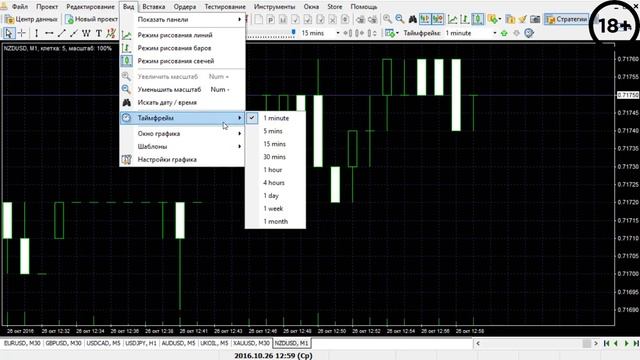Select the 5 mins timeframe
Image resolution: width=640 pixels, height=360 pixels.
pyautogui.click(x=276, y=131)
